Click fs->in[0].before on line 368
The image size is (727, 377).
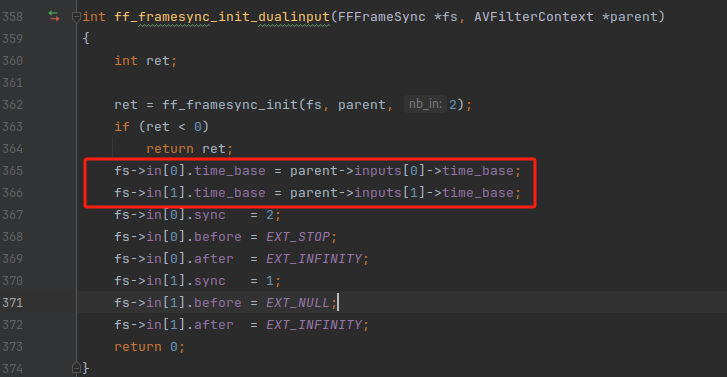(178, 236)
